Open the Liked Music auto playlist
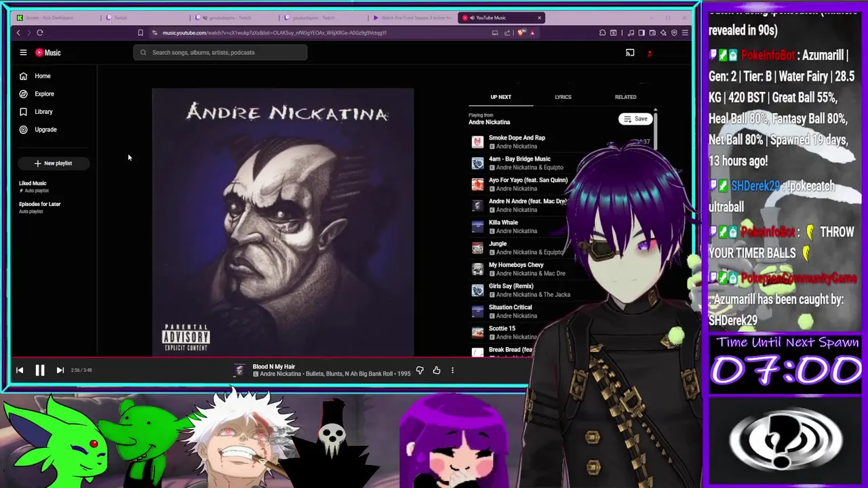Viewport: 868px width, 488px height. tap(33, 186)
